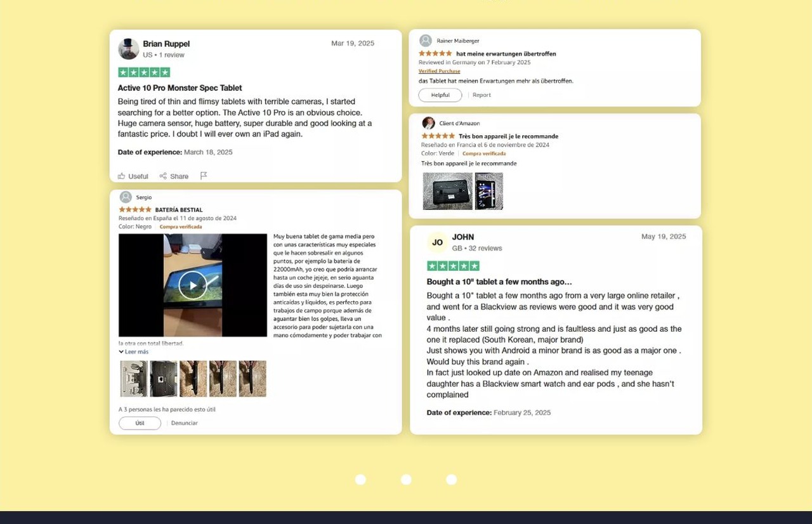Expand Sergio's review with Leer más
Viewport: 812px width, 524px height.
click(134, 351)
